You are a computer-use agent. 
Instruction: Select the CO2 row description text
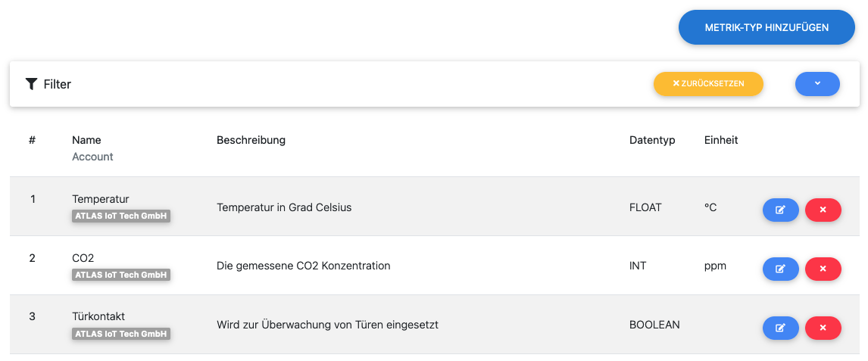coord(303,266)
